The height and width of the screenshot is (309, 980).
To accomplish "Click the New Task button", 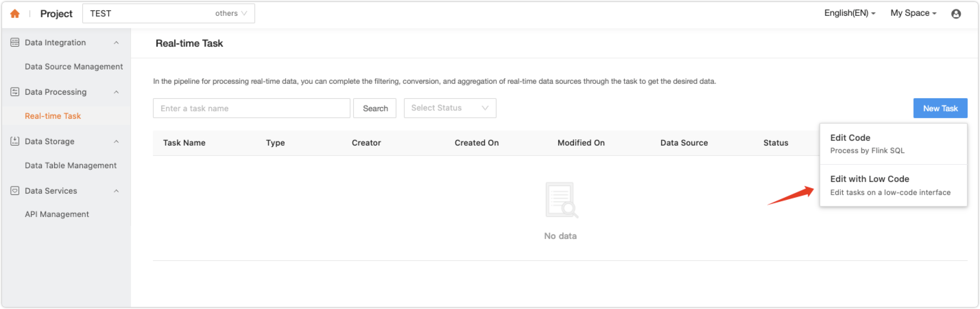I will click(x=940, y=108).
